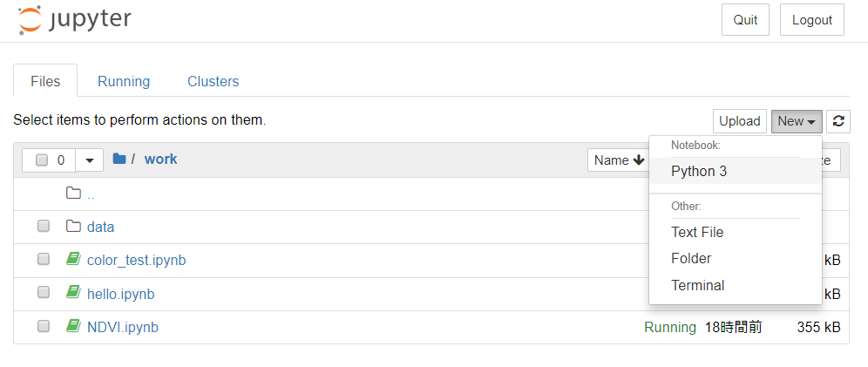Click the color_test.ipynb notebook icon
The height and width of the screenshot is (367, 868).
coord(73,259)
